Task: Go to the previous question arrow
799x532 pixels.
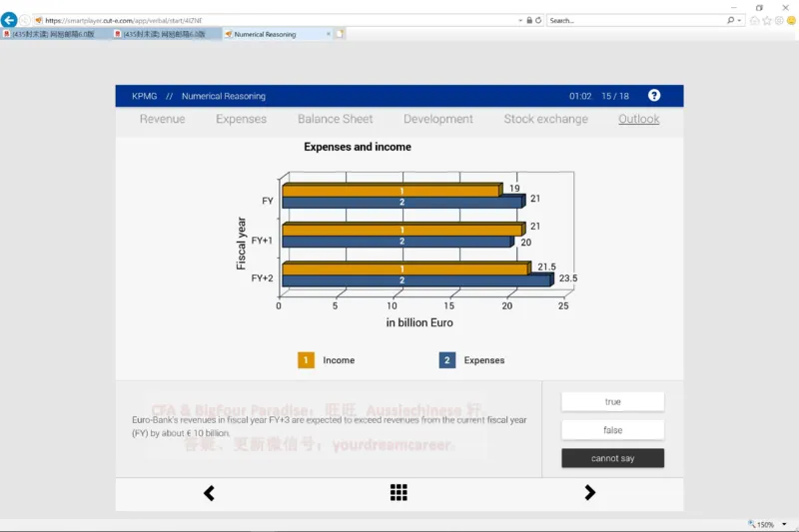Action: click(209, 493)
